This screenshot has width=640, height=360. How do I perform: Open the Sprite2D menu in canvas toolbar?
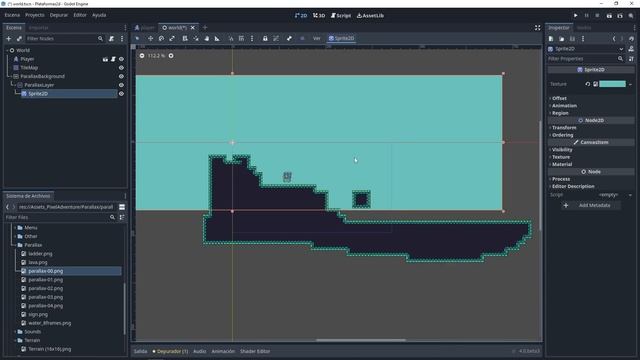coord(342,38)
